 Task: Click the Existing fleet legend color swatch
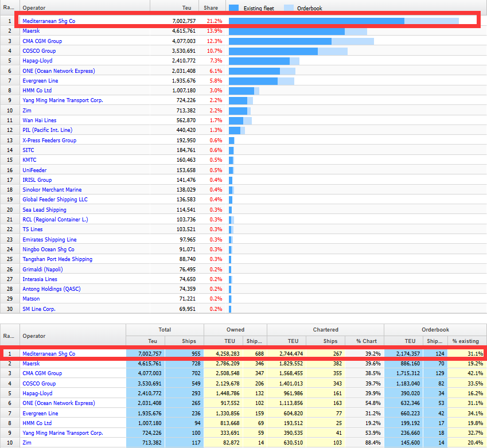click(233, 8)
